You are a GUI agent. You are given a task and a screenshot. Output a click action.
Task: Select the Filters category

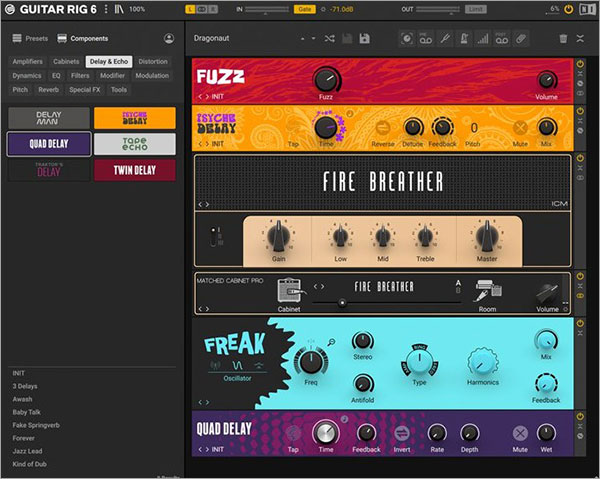(x=80, y=76)
